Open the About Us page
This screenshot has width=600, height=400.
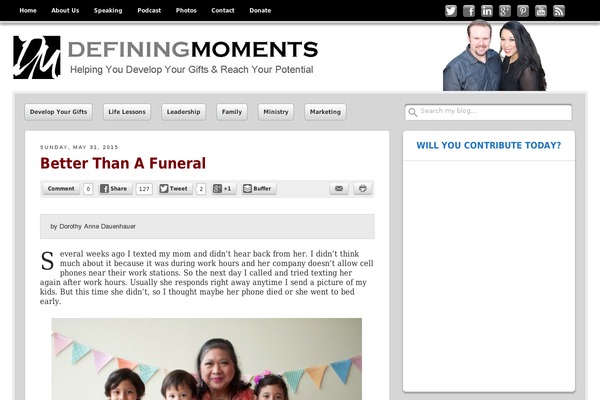(x=65, y=10)
